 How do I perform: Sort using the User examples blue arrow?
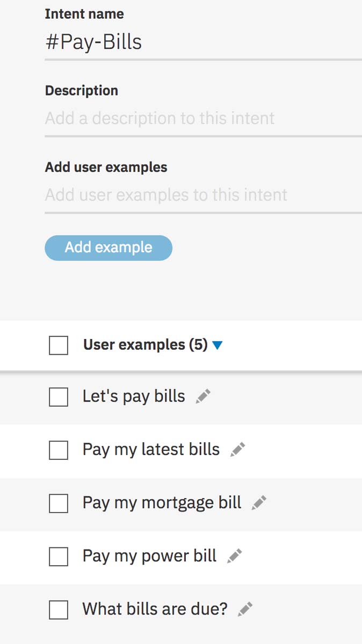tap(217, 346)
